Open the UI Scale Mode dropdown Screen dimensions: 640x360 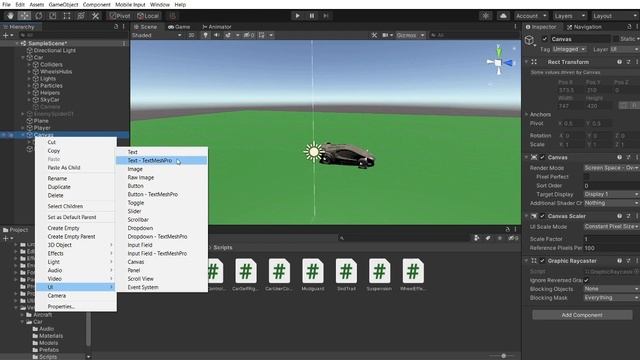click(611, 227)
